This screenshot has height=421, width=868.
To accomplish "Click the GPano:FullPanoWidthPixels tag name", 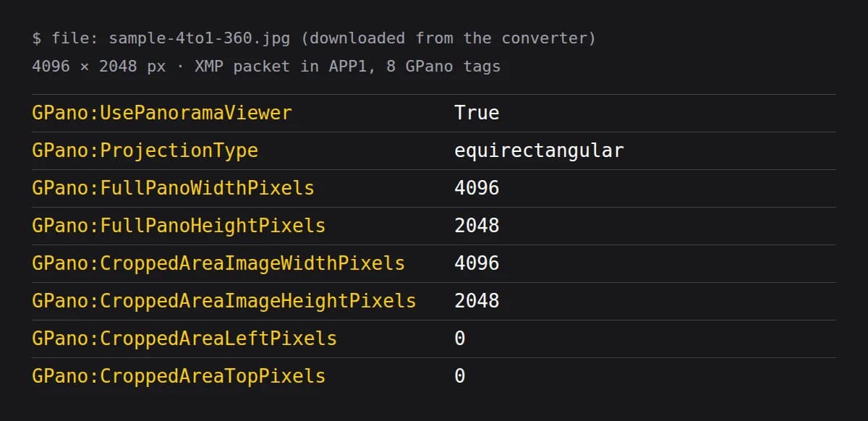I will point(173,188).
